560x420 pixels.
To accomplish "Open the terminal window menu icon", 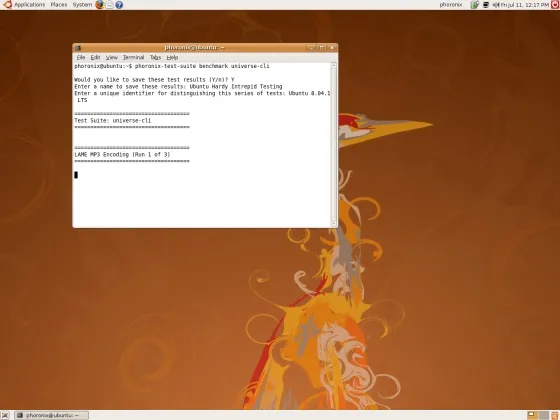I will point(78,48).
